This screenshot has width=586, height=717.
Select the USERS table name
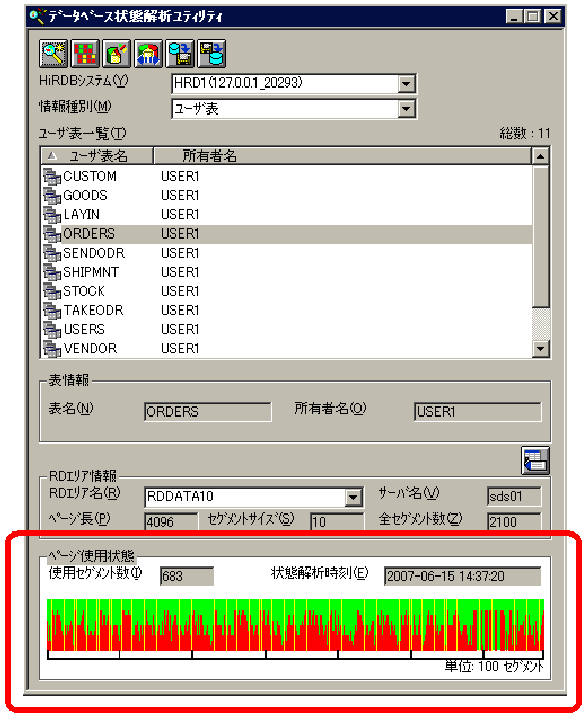click(x=84, y=330)
